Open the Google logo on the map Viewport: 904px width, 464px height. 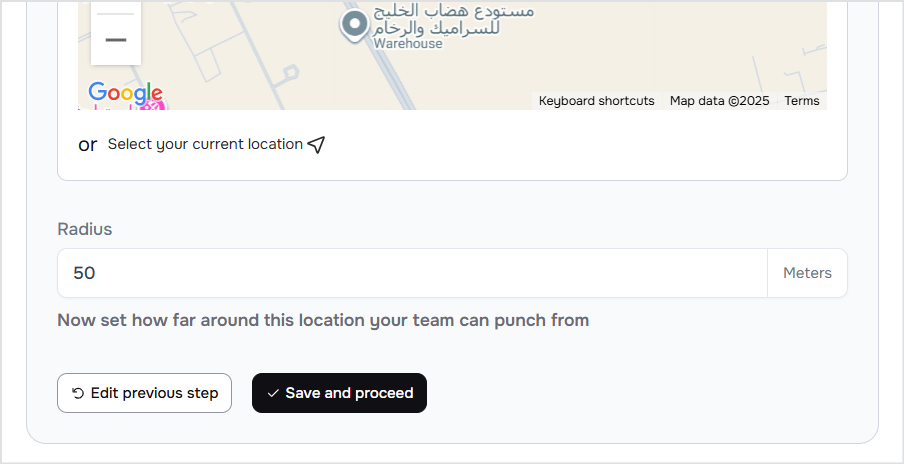point(124,93)
